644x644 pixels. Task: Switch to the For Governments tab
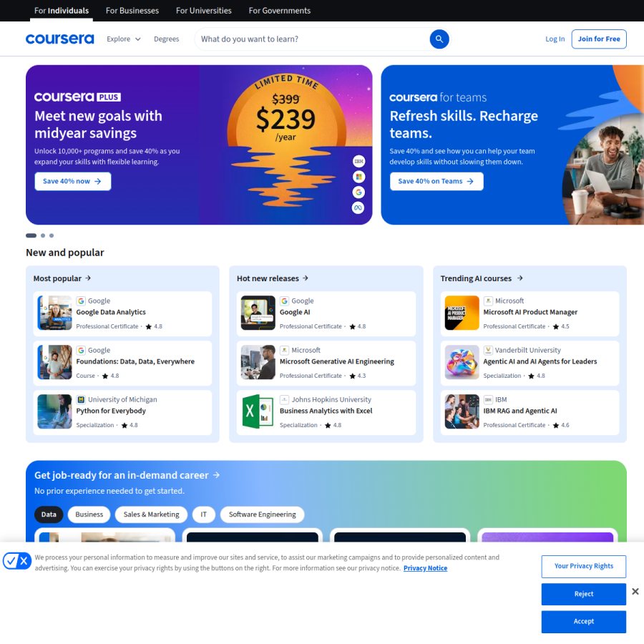[280, 11]
